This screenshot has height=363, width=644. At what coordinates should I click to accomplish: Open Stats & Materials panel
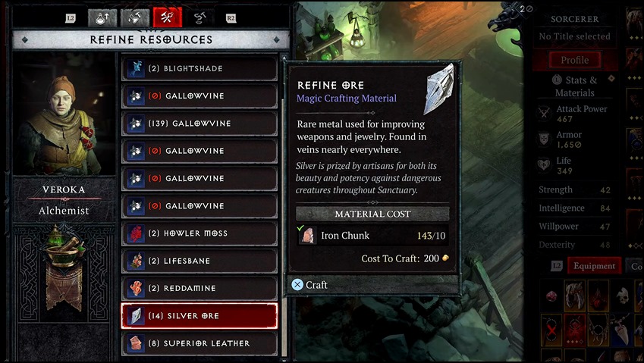(575, 86)
